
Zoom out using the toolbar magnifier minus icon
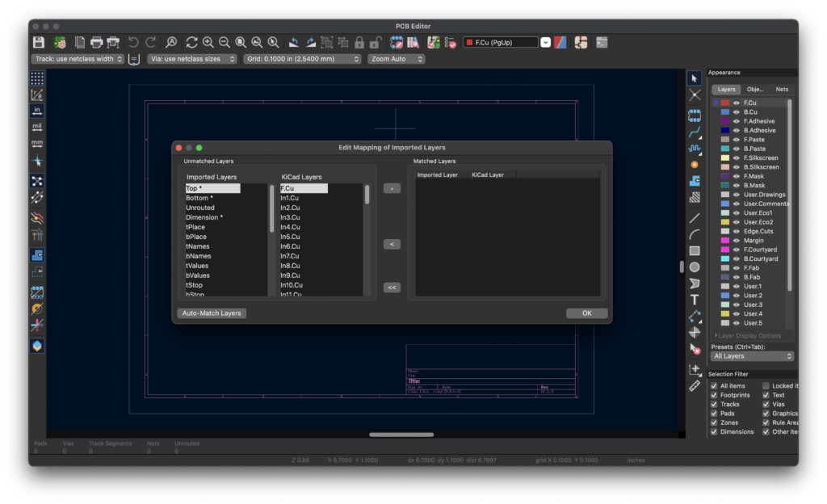point(225,42)
